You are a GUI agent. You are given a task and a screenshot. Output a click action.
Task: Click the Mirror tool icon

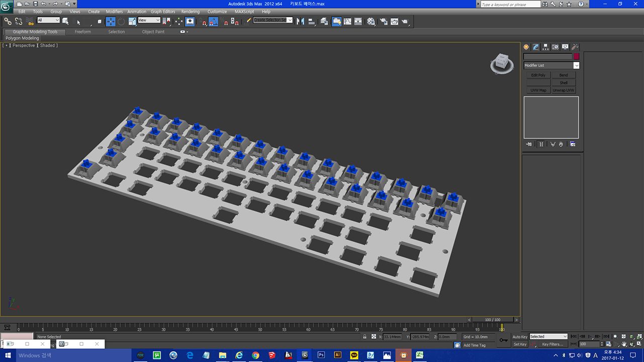300,21
